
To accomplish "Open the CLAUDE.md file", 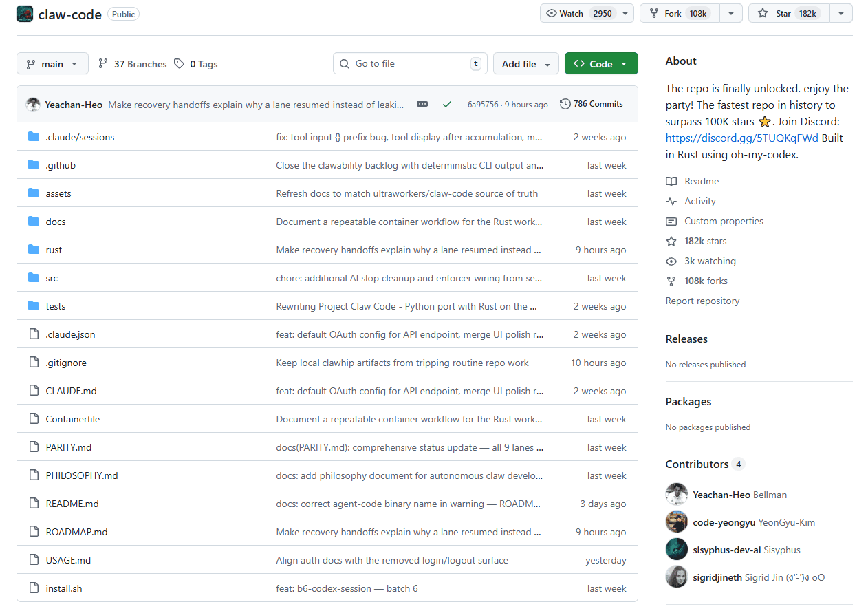I will [71, 391].
